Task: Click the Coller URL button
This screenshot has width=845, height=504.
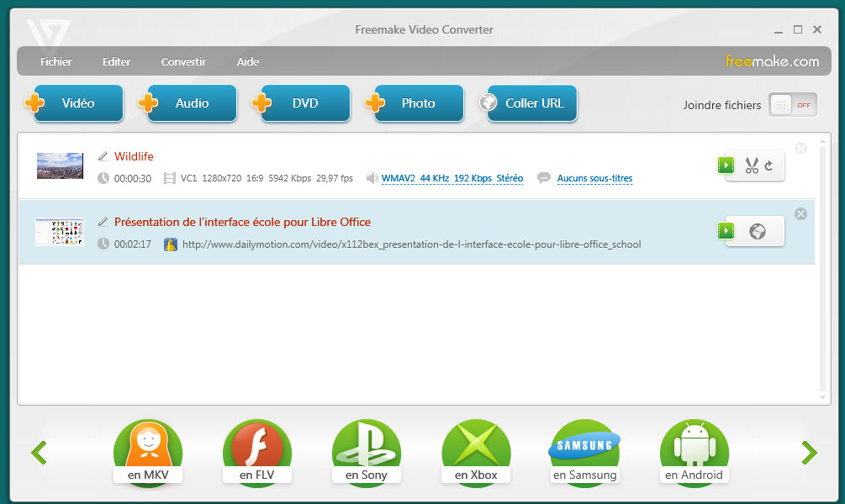Action: pyautogui.click(x=533, y=103)
